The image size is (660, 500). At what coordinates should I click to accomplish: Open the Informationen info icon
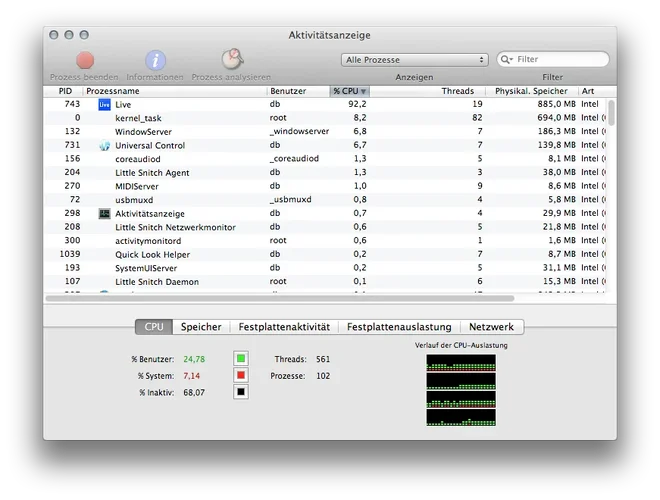tap(155, 61)
